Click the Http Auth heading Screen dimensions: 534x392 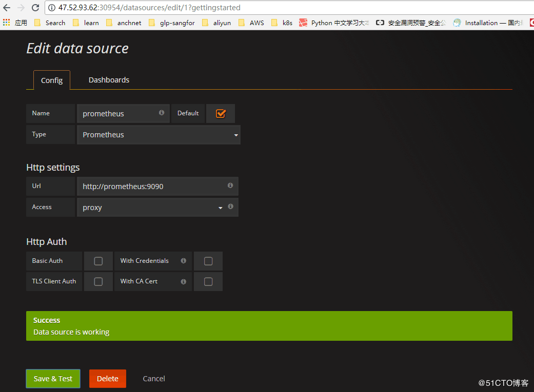click(x=46, y=241)
